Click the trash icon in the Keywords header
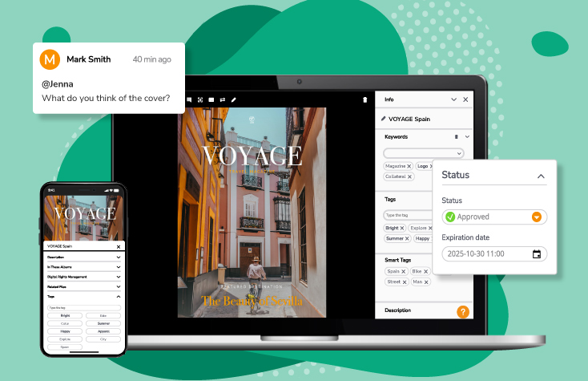This screenshot has width=588, height=381. click(x=457, y=136)
